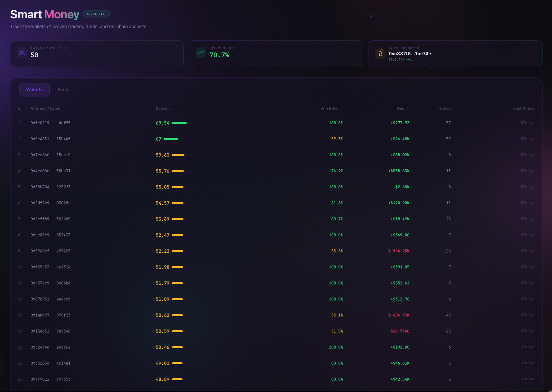The height and width of the screenshot is (392, 552).
Task: Toggle the TRACKING status badge
Action: click(x=96, y=14)
